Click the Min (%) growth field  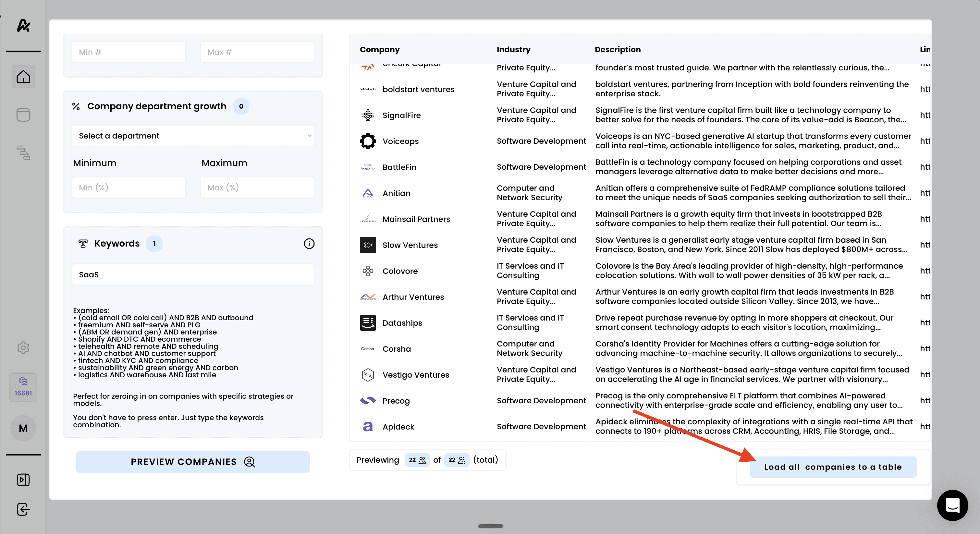point(129,188)
